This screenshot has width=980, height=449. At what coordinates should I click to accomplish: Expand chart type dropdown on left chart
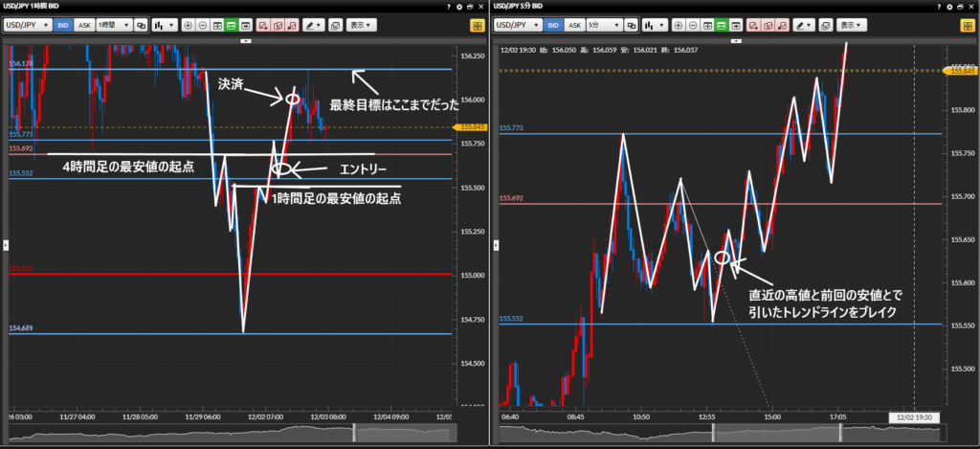click(x=164, y=25)
